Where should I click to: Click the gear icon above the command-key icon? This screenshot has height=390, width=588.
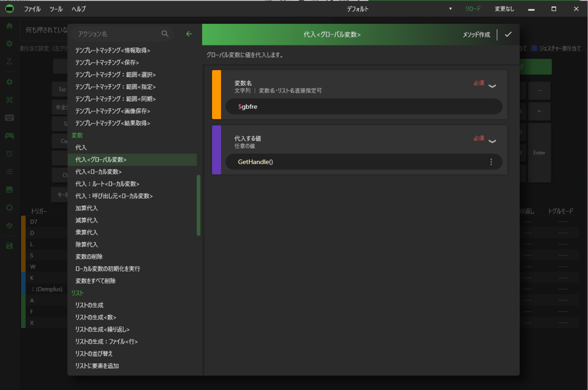[x=9, y=82]
